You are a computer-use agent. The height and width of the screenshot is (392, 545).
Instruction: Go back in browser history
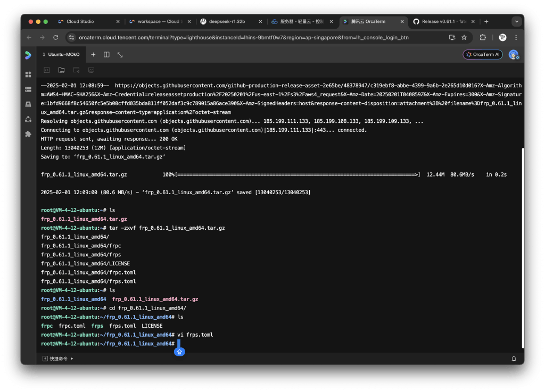(x=29, y=38)
